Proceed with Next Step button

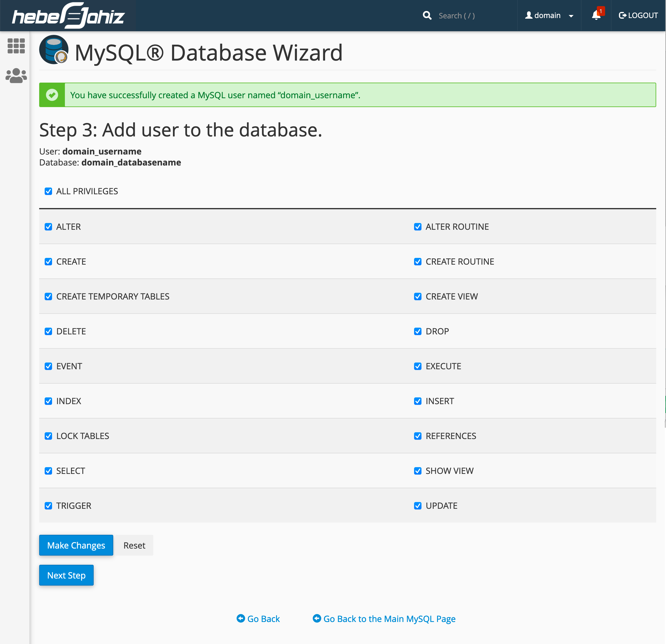tap(66, 575)
